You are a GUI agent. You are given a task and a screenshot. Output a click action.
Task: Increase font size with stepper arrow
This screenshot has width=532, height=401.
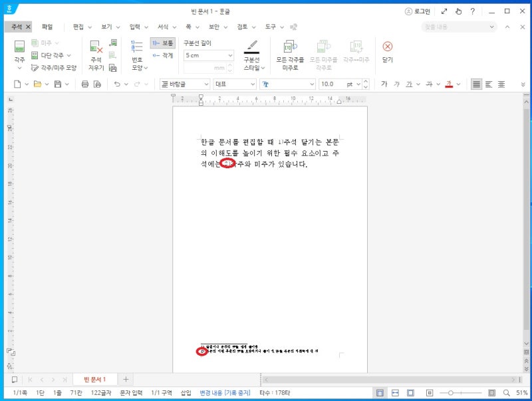(x=366, y=82)
